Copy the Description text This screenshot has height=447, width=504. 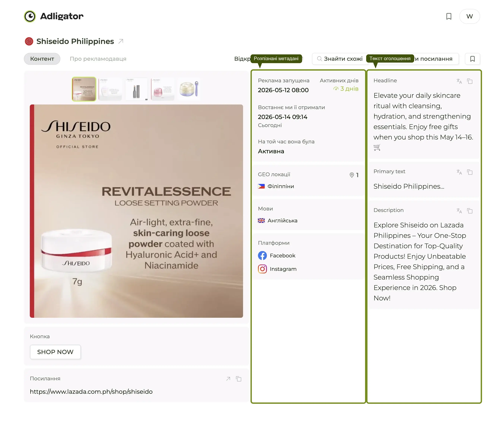(x=470, y=211)
